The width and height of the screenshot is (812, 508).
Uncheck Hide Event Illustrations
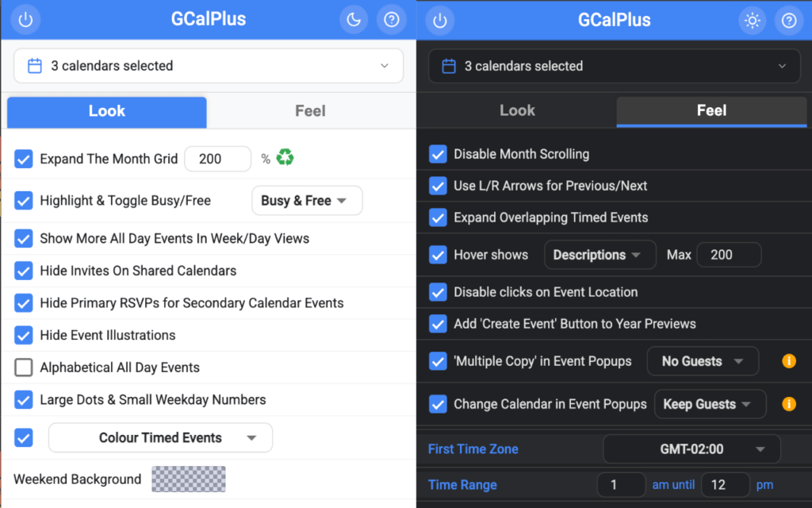click(24, 335)
